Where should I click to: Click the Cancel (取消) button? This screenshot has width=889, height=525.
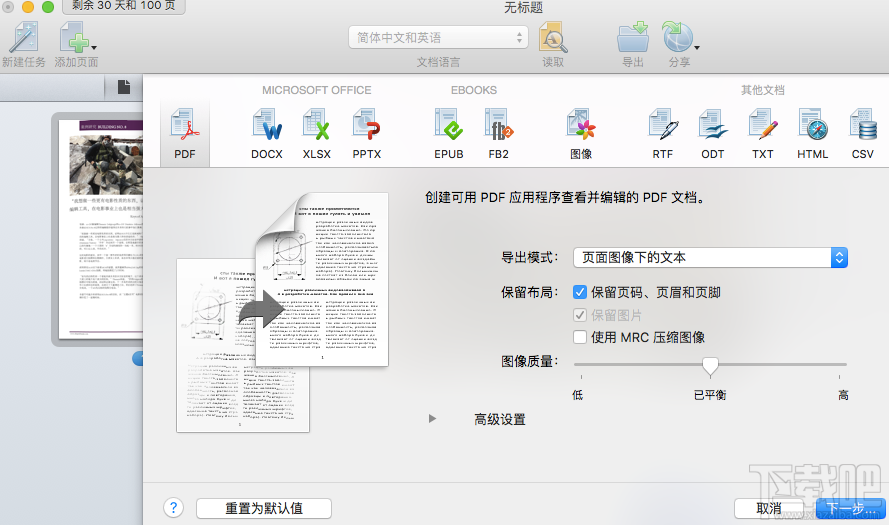(769, 509)
